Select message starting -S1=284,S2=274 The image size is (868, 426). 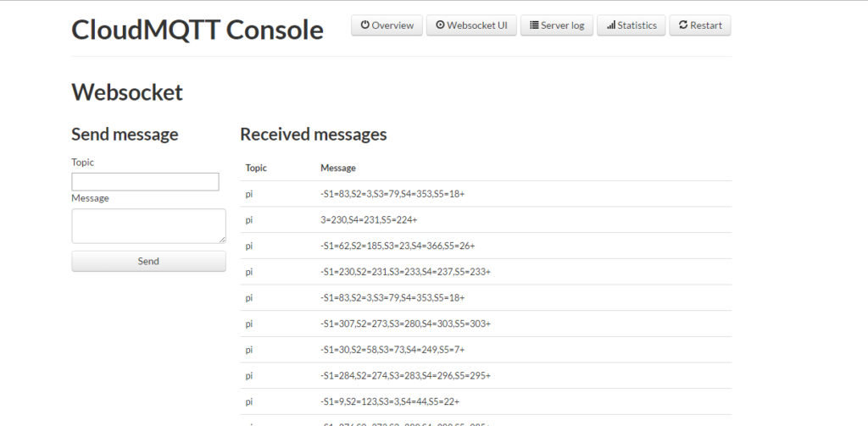(405, 376)
